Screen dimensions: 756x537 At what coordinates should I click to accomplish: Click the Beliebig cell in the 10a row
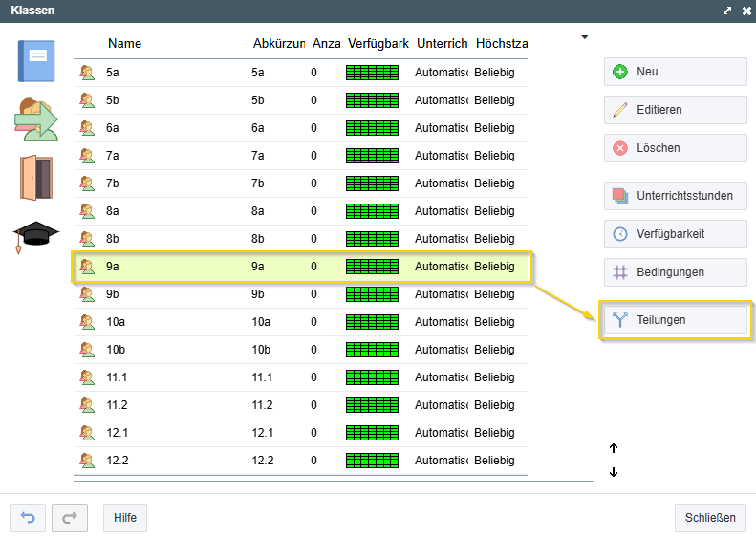pyautogui.click(x=494, y=322)
